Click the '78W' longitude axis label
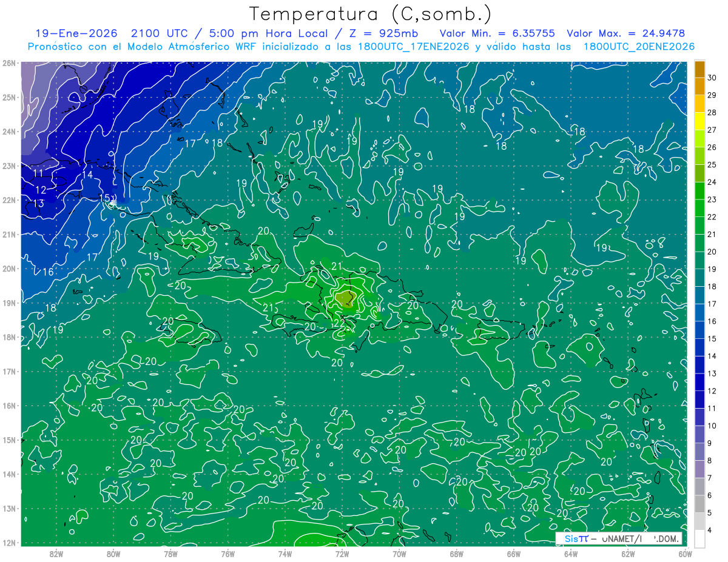This screenshot has width=728, height=562. click(x=170, y=554)
